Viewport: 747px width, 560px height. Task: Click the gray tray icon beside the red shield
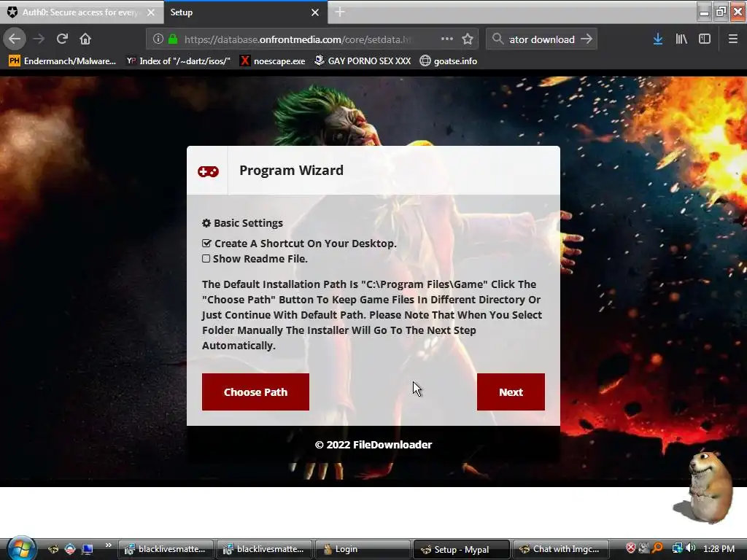(x=644, y=548)
